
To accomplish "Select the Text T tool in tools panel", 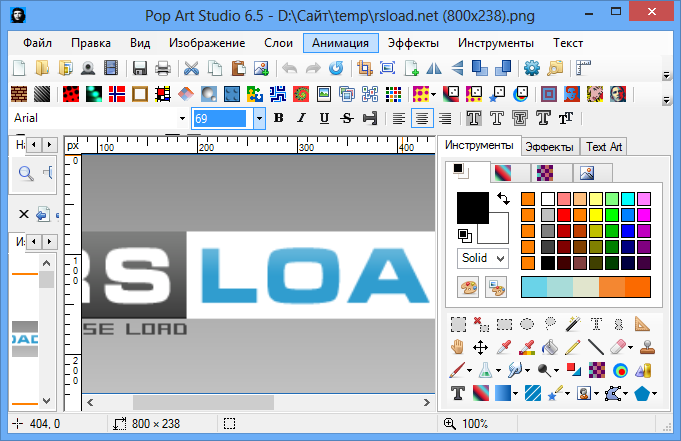I will point(457,393).
